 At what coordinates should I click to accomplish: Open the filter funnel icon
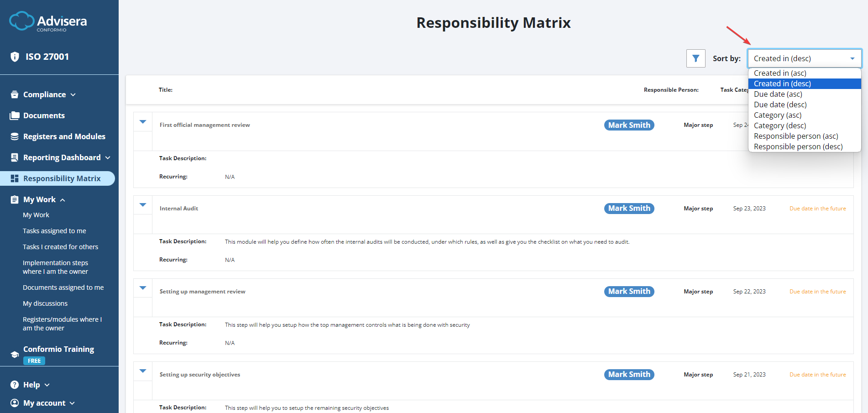coord(695,58)
